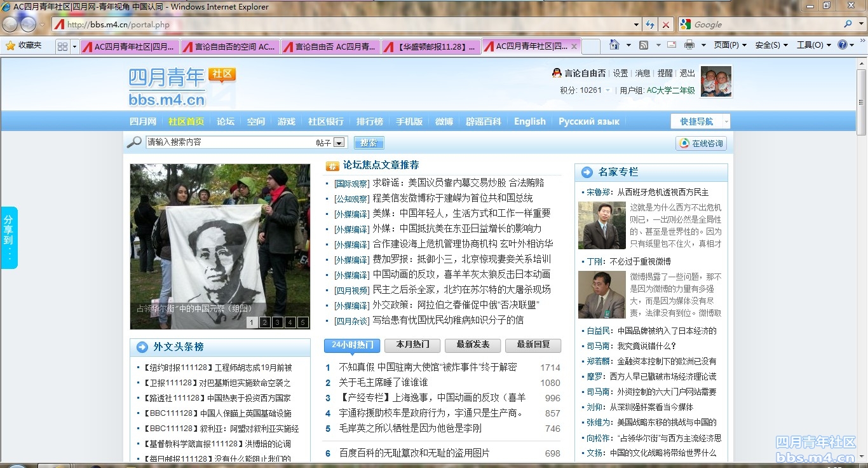This screenshot has width=868, height=468.
Task: Open the 工具(O) dropdown menu
Action: pyautogui.click(x=813, y=45)
